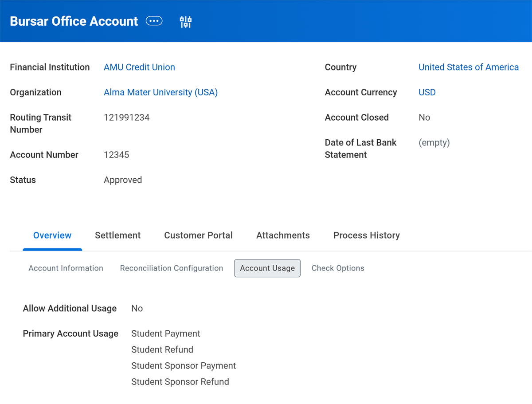
Task: Click the (empty) last bank statement value
Action: coord(434,143)
